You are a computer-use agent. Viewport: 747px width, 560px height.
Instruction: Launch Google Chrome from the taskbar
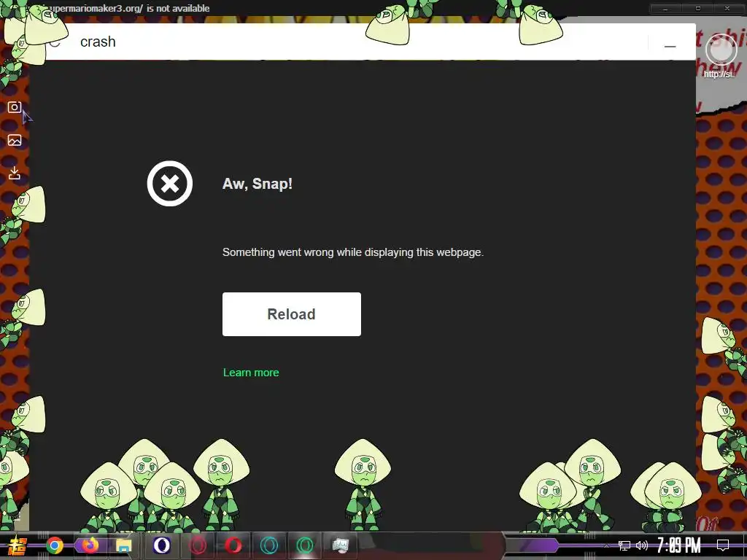[54, 545]
